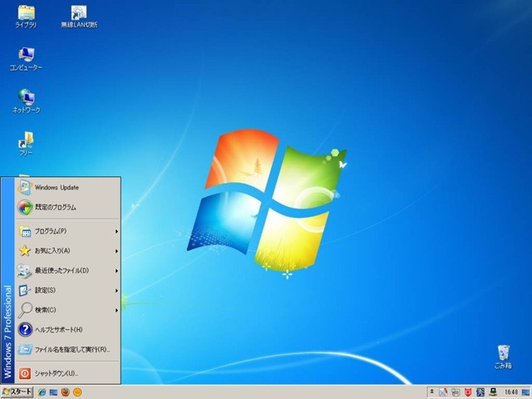Screen dimensions: 532x399
Task: Expand arrow next to 検索(C)
Action: 116,310
